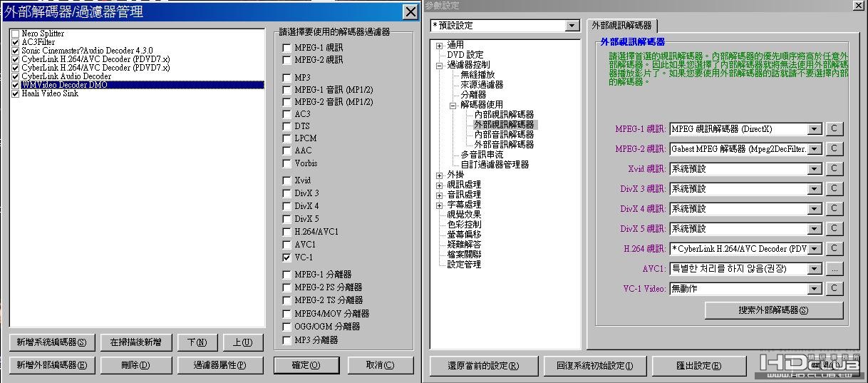This screenshot has height=383, width=868.
Task: Click the 還原當前的設定(R) button
Action: coord(483,366)
